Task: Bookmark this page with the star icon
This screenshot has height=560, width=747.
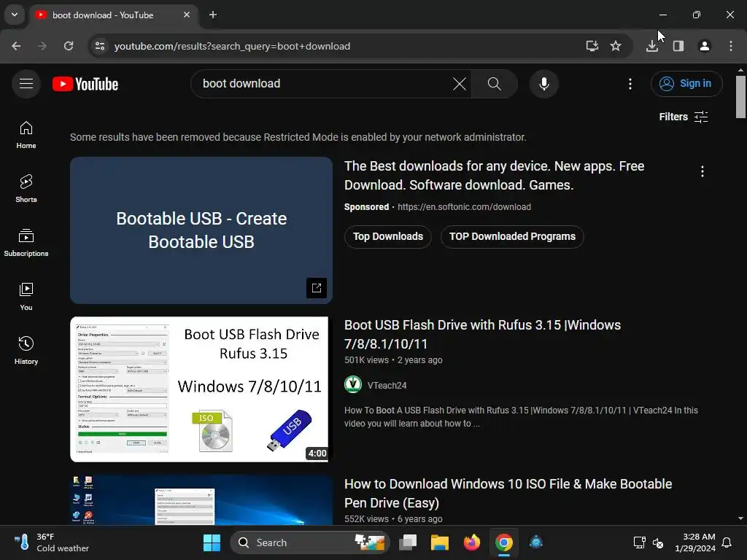Action: [616, 46]
